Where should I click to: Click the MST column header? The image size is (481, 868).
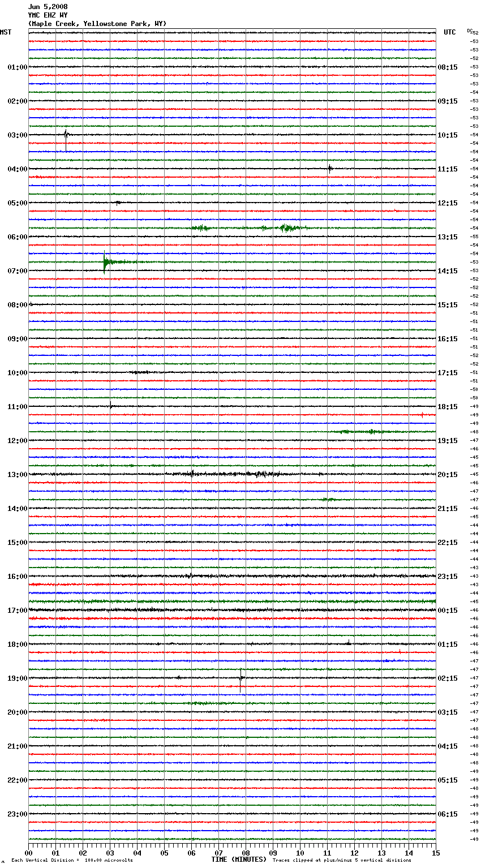point(6,32)
